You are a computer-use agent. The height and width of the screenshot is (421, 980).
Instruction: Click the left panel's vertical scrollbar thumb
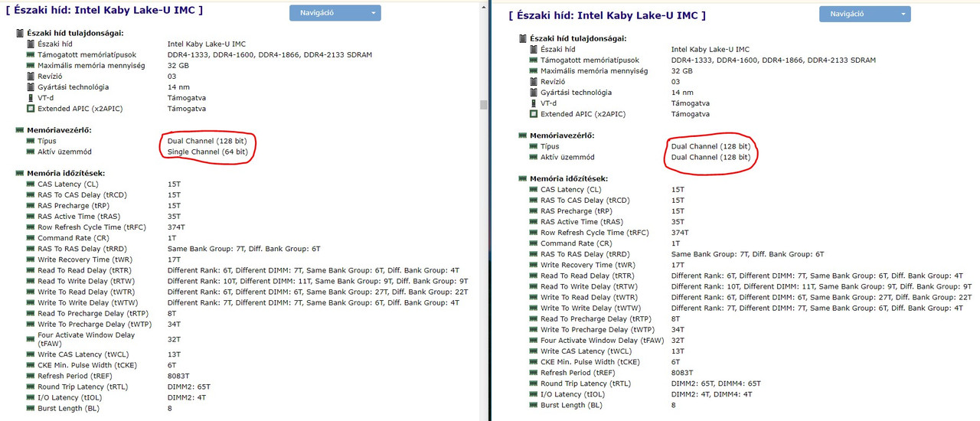484,105
